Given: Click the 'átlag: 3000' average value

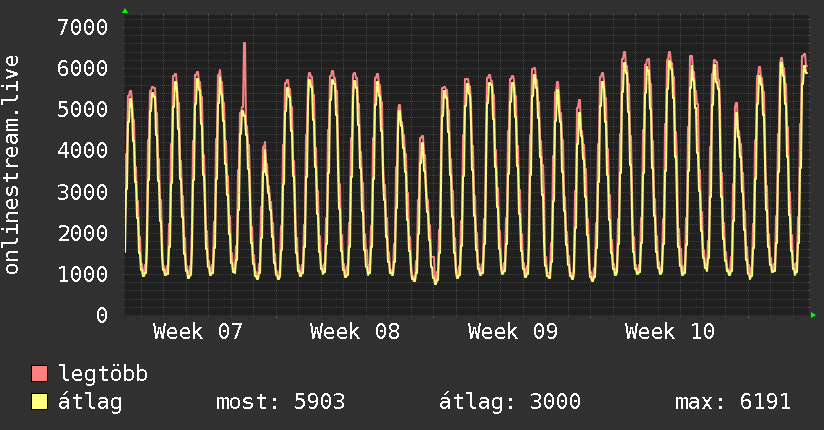Looking at the screenshot, I should [x=510, y=402].
